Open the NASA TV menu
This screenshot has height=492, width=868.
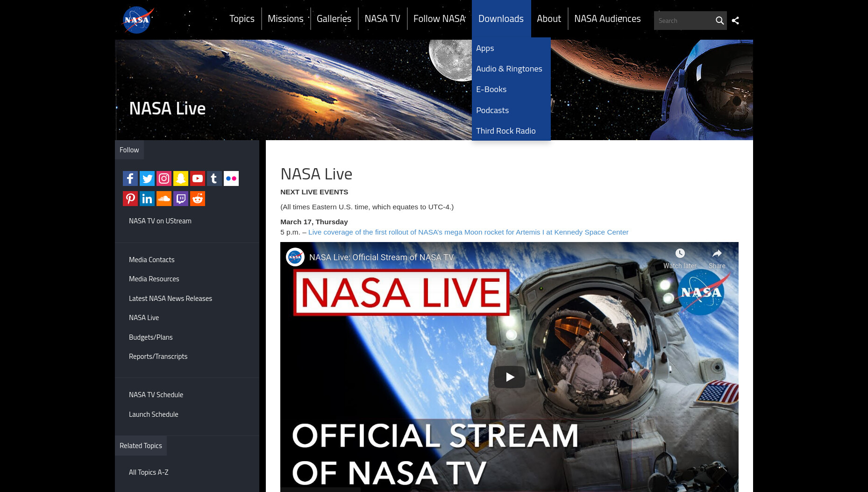pos(383,19)
